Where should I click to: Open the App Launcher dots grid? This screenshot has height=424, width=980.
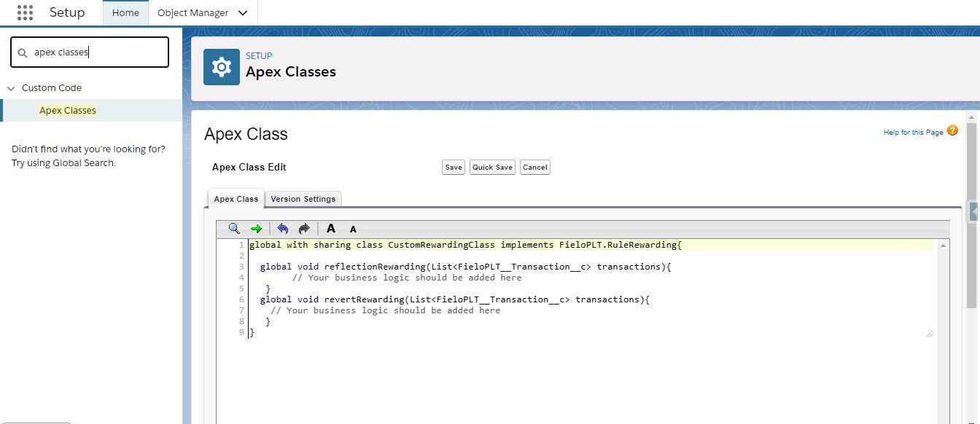pyautogui.click(x=25, y=12)
